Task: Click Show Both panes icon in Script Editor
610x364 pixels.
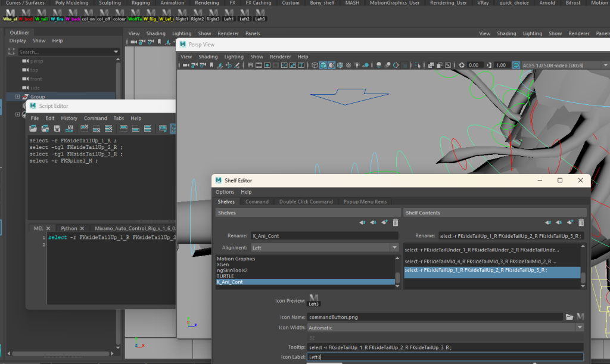Action: 148,128
